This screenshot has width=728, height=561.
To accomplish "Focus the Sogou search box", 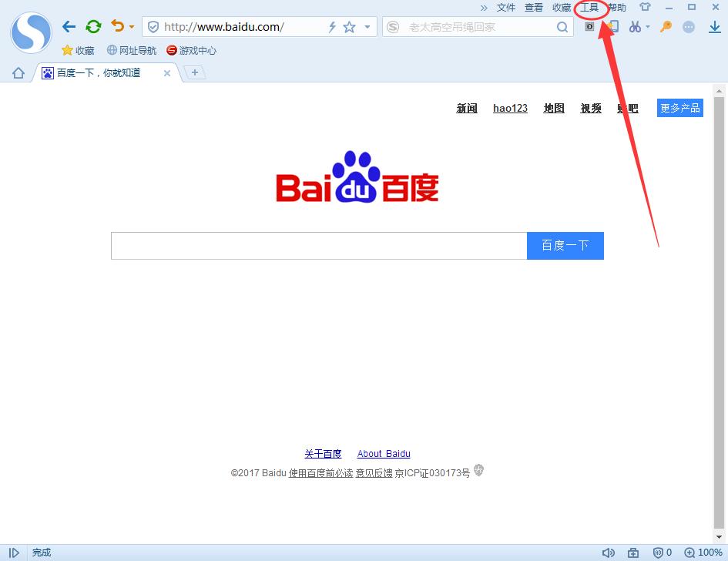I will pyautogui.click(x=478, y=27).
